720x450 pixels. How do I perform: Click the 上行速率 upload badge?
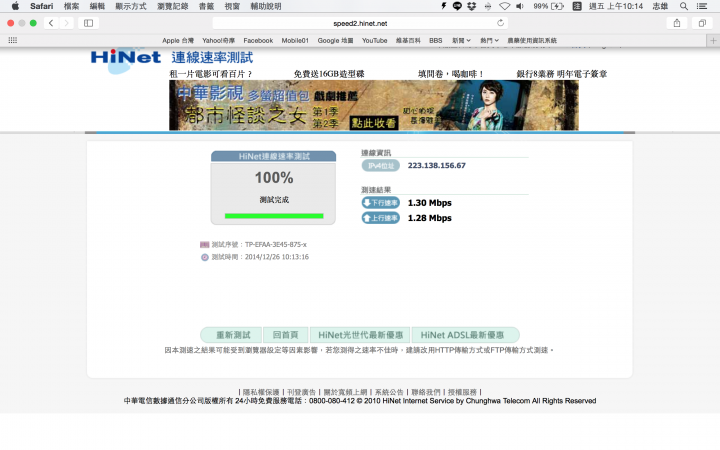tap(381, 218)
